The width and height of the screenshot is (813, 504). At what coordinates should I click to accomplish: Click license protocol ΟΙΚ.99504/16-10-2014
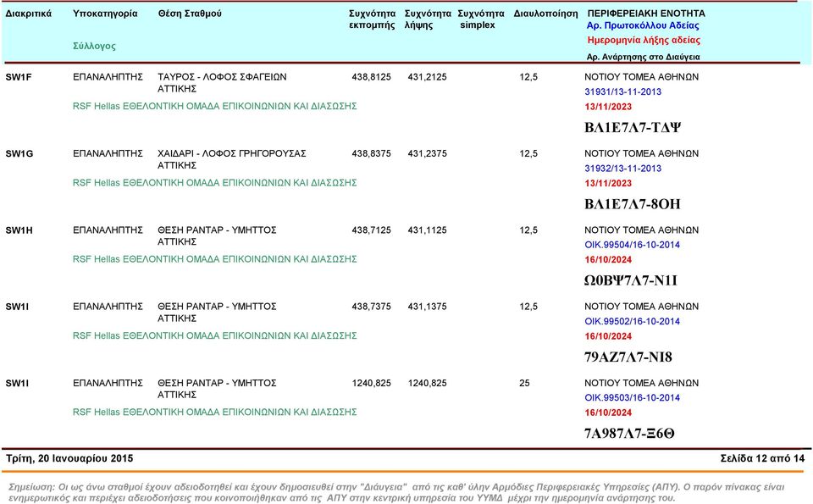(x=632, y=245)
